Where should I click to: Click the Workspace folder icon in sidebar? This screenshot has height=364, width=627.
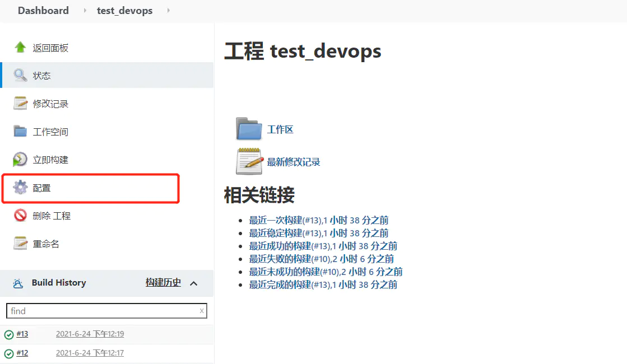(x=20, y=132)
